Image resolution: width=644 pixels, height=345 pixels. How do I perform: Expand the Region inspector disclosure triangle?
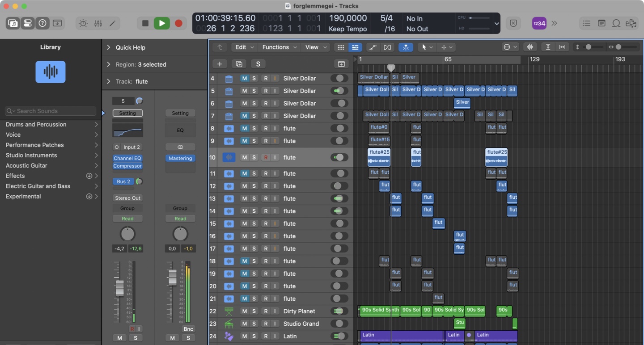[x=108, y=64]
